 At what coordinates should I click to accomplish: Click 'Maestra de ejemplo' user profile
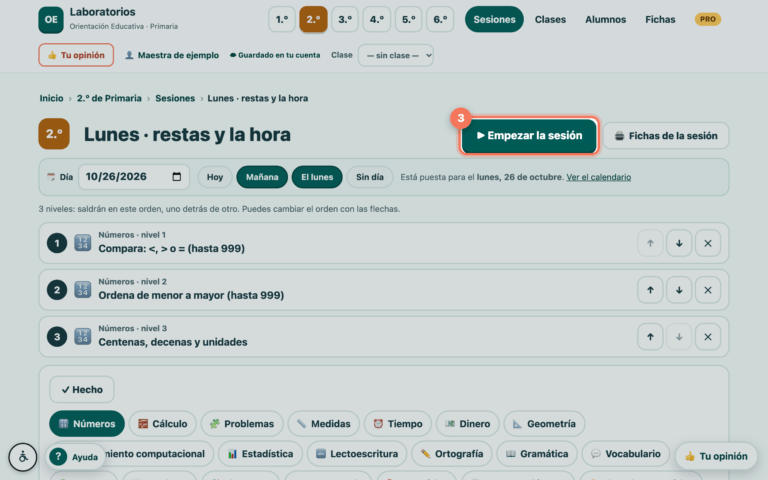pos(172,55)
